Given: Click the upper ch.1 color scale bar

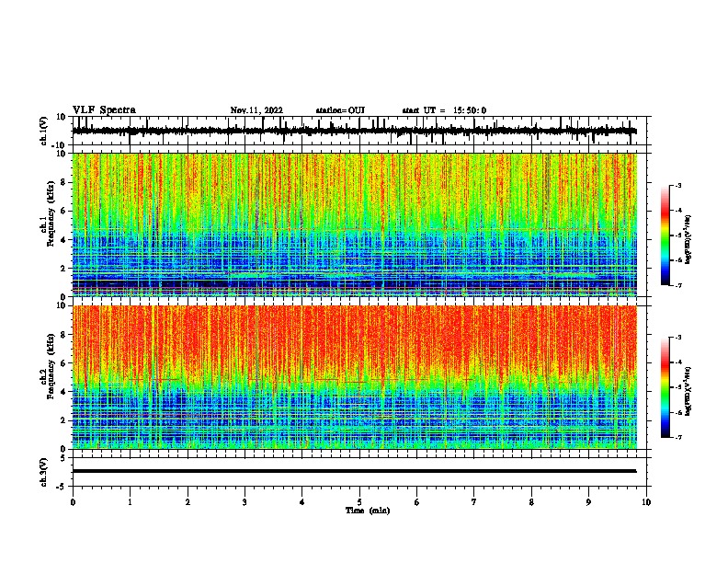Looking at the screenshot, I should [665, 235].
